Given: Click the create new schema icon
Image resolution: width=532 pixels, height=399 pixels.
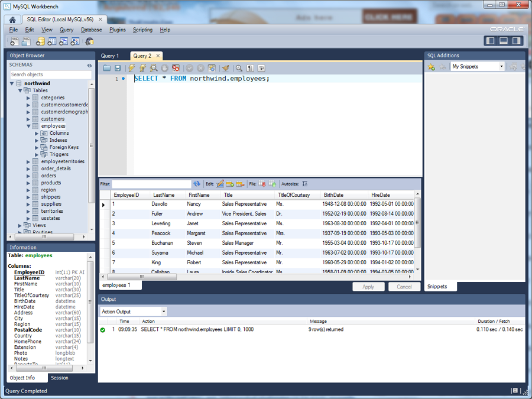Looking at the screenshot, I should tap(40, 41).
